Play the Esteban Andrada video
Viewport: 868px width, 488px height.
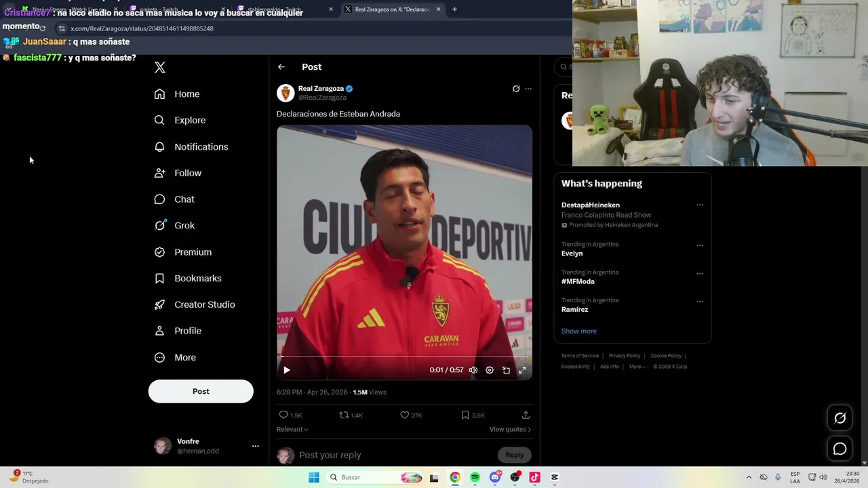click(287, 370)
